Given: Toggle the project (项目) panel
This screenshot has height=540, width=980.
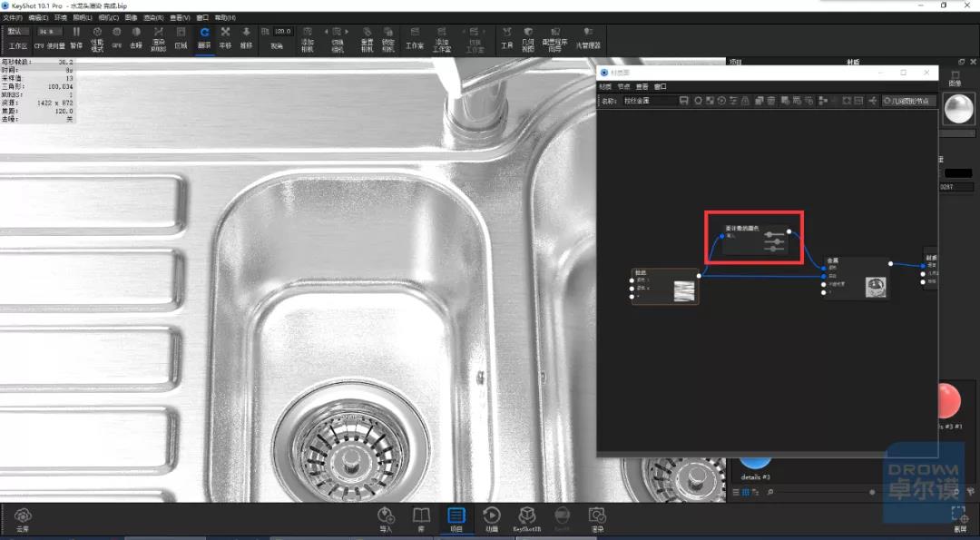Looking at the screenshot, I should [x=456, y=520].
